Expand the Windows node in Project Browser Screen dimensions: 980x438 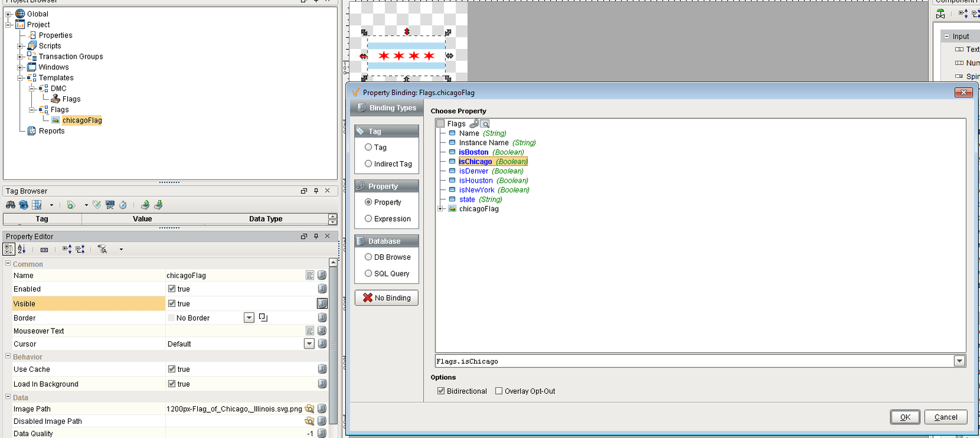click(20, 67)
